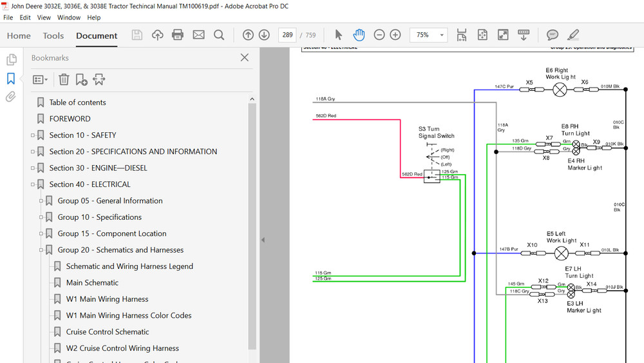Expand Group 10 - Specifications node
This screenshot has width=644, height=363.
click(x=41, y=217)
